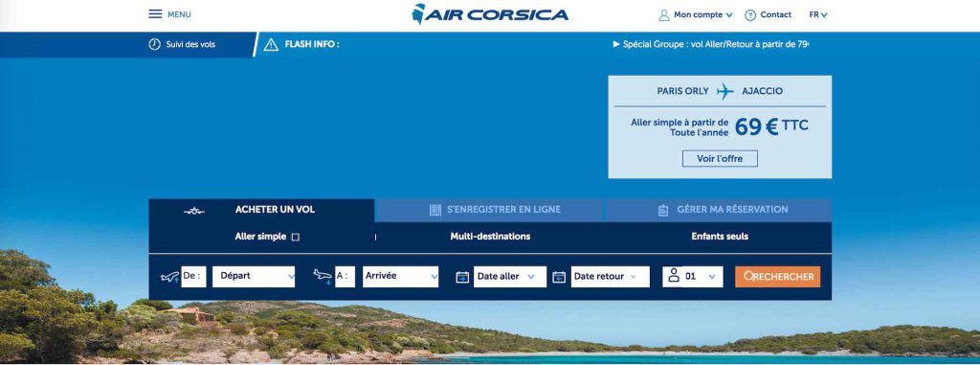Open the hamburger MENU icon

pos(155,13)
